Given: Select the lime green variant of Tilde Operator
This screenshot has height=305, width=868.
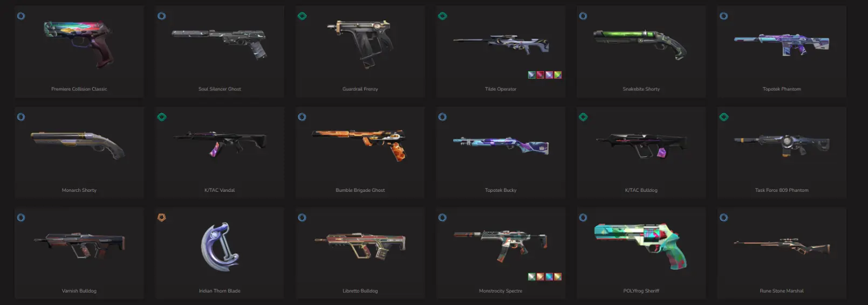Looking at the screenshot, I should (x=558, y=75).
